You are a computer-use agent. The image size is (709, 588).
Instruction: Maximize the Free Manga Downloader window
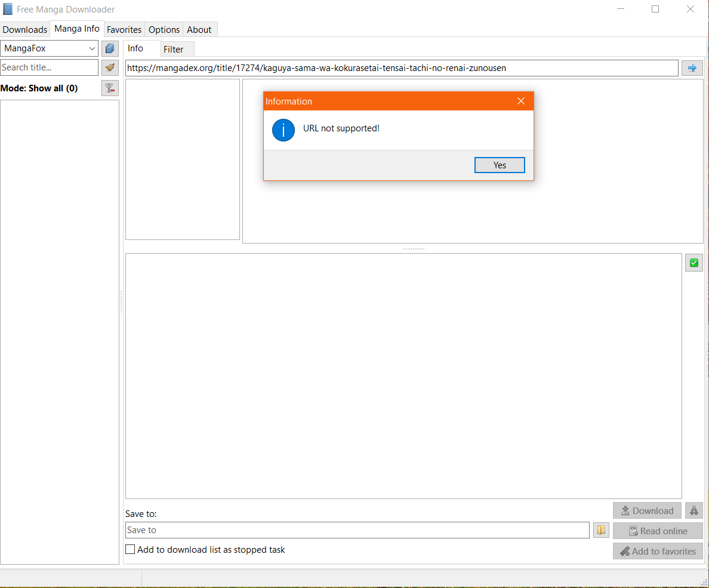coord(655,9)
